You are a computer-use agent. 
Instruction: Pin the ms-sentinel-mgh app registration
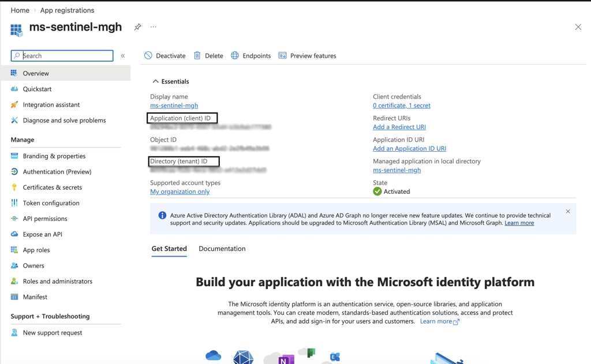coord(137,27)
